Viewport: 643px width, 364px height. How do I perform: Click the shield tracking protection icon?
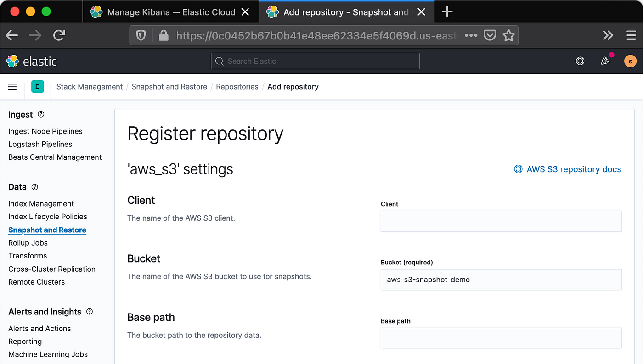point(141,35)
